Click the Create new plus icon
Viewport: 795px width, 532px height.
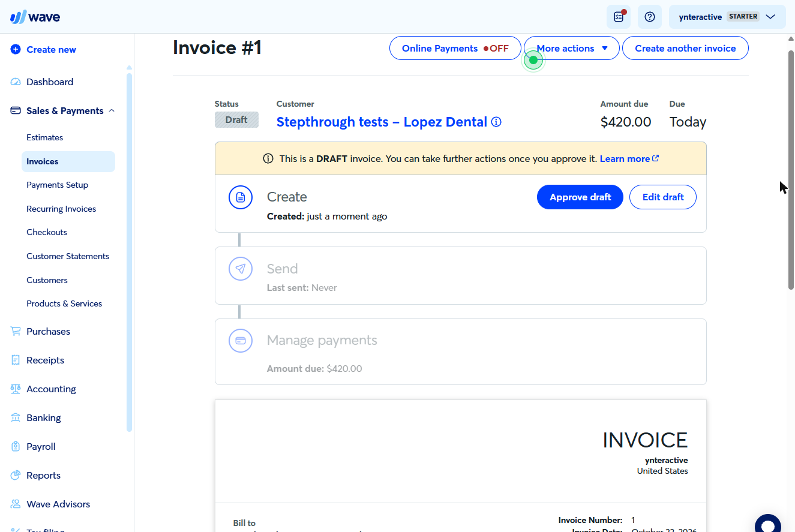tap(16, 50)
